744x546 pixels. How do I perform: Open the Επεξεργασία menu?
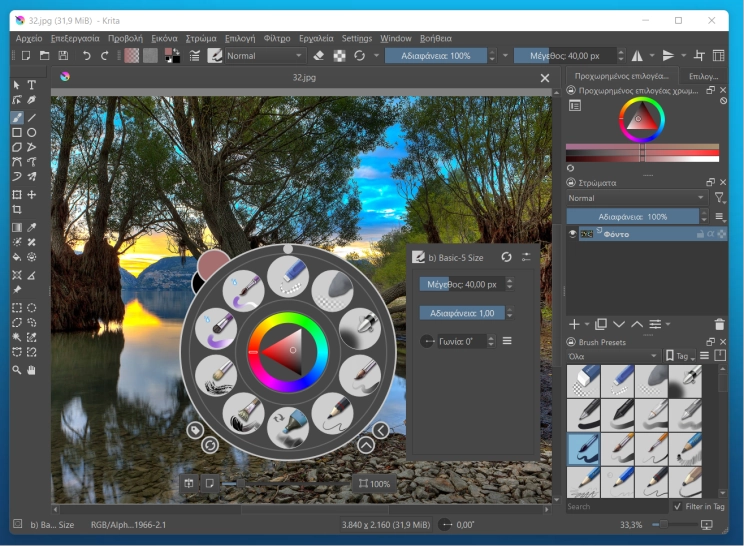click(x=75, y=38)
